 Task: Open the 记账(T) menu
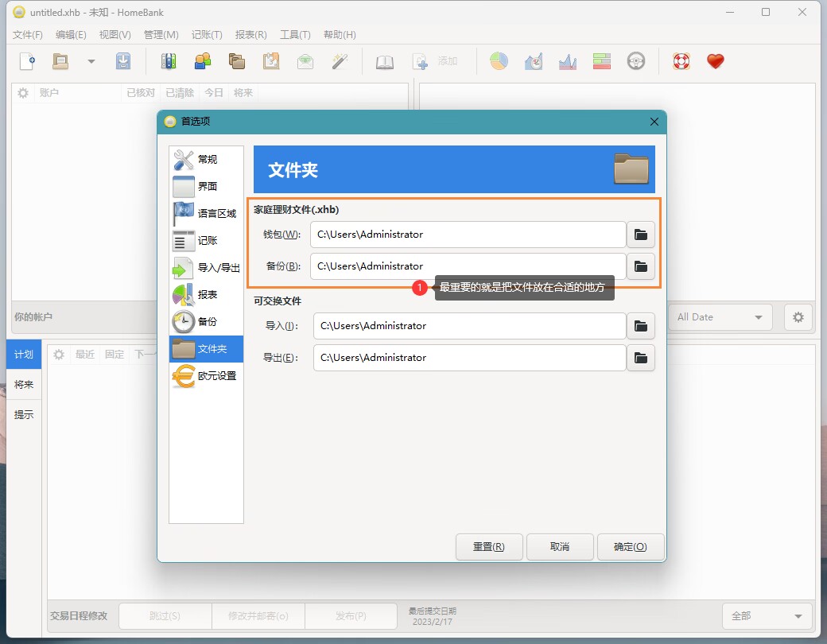click(207, 35)
